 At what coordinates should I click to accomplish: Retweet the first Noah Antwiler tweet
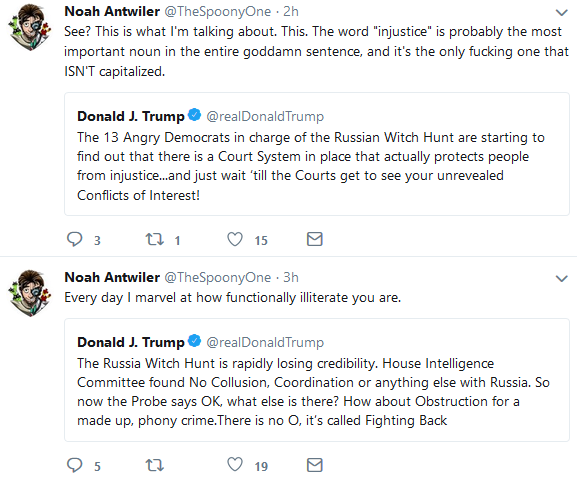point(155,239)
